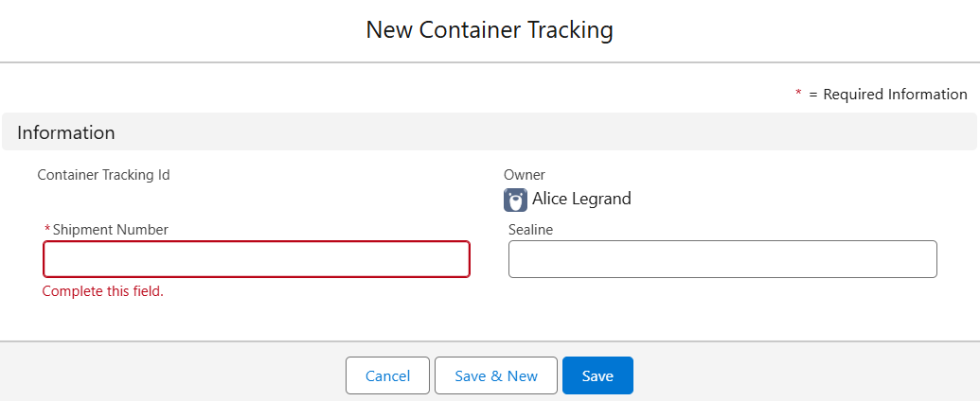Viewport: 980px width, 401px height.
Task: Click the Shipment Number label
Action: 110,229
